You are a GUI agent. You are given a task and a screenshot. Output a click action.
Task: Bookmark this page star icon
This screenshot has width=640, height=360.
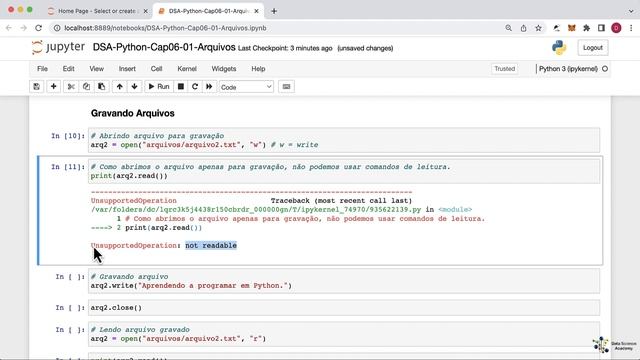coord(538,28)
